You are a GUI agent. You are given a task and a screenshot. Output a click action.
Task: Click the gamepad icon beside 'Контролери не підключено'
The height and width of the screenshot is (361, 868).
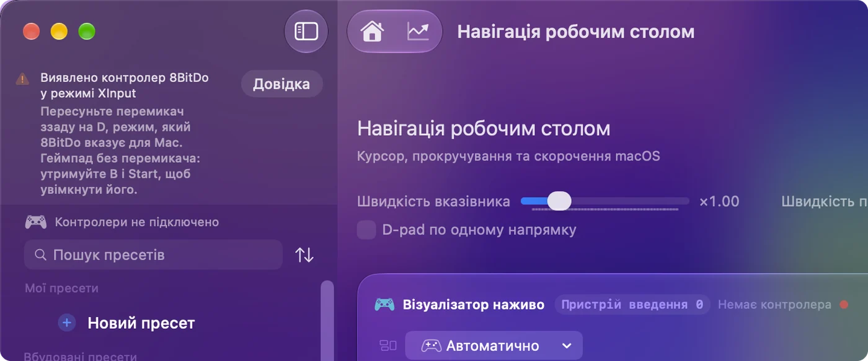pyautogui.click(x=35, y=222)
